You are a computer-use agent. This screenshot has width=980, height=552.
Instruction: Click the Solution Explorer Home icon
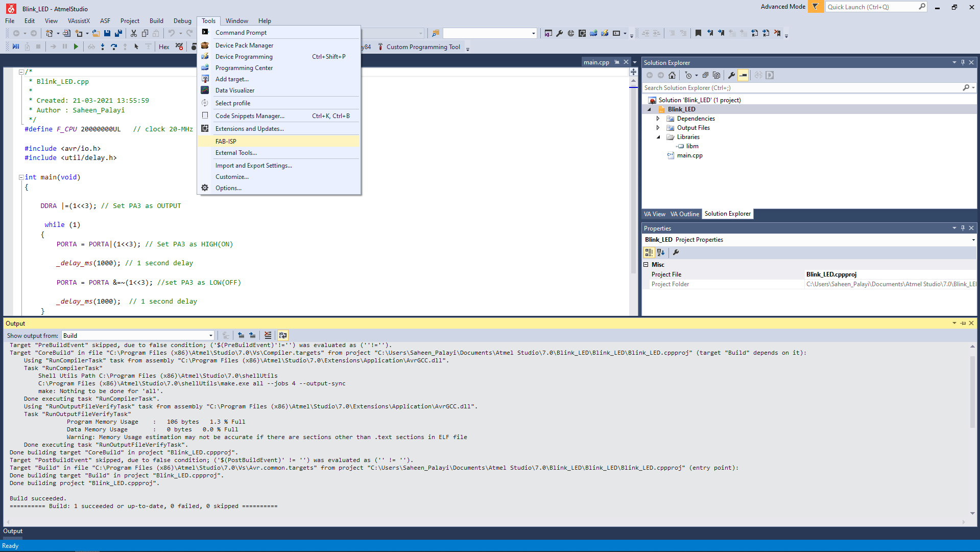click(x=672, y=75)
